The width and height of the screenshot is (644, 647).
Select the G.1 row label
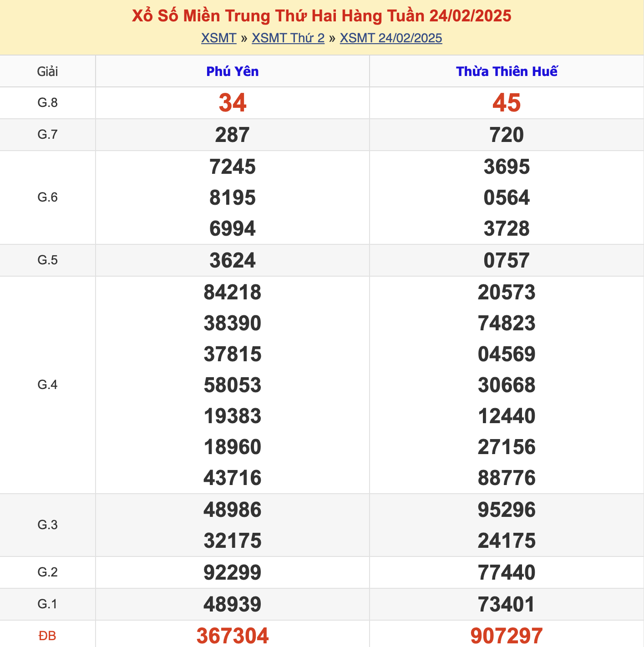click(x=47, y=604)
